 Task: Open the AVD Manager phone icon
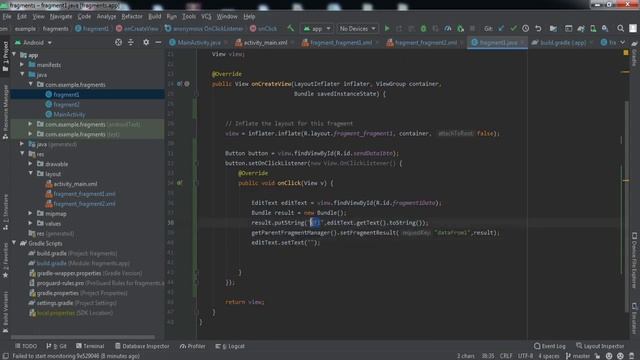point(593,29)
